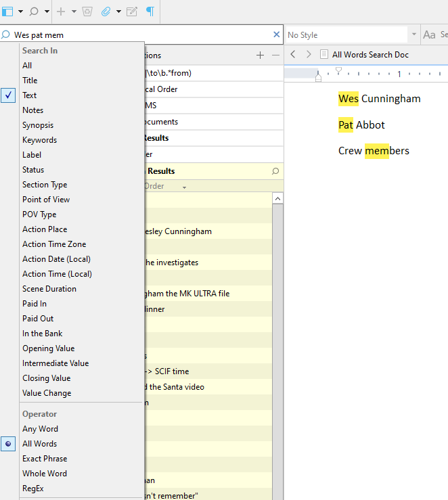Click the Wes pat mem search field
This screenshot has width=448, height=500.
135,35
